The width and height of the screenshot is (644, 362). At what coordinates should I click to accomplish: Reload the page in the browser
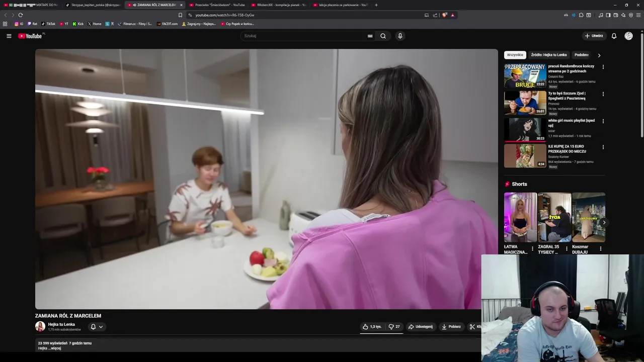tap(20, 15)
